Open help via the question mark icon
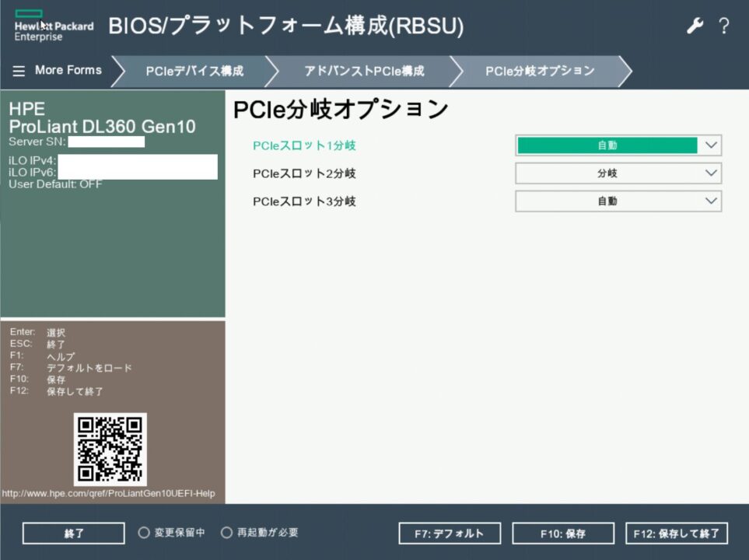Screen dimensions: 749x560 point(723,26)
